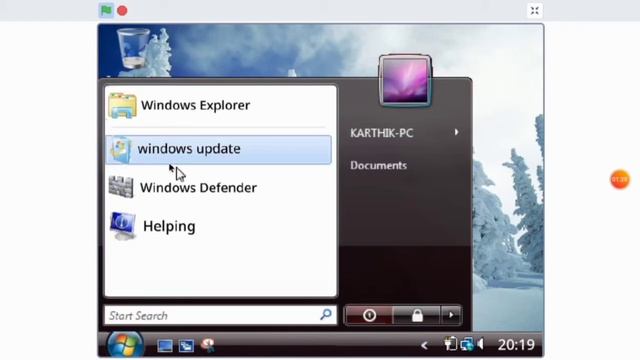This screenshot has width=640, height=360.
Task: Click the Windows Explorer folder icon
Action: pyautogui.click(x=122, y=106)
